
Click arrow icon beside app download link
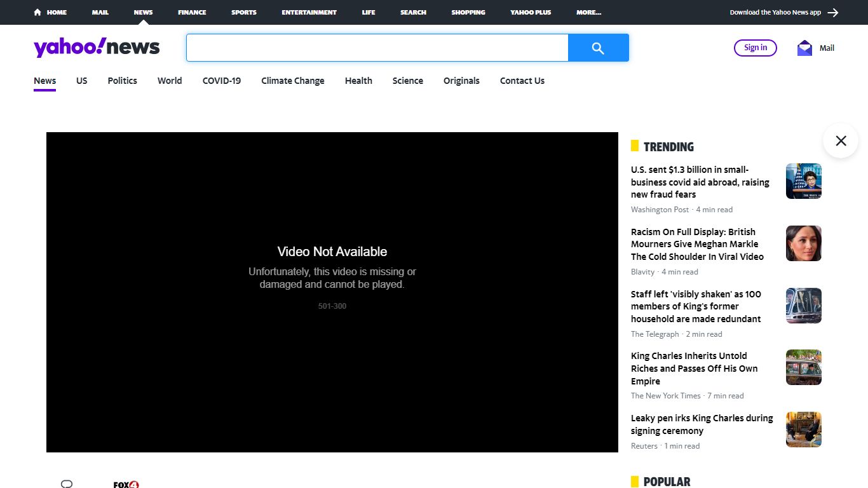tap(833, 12)
